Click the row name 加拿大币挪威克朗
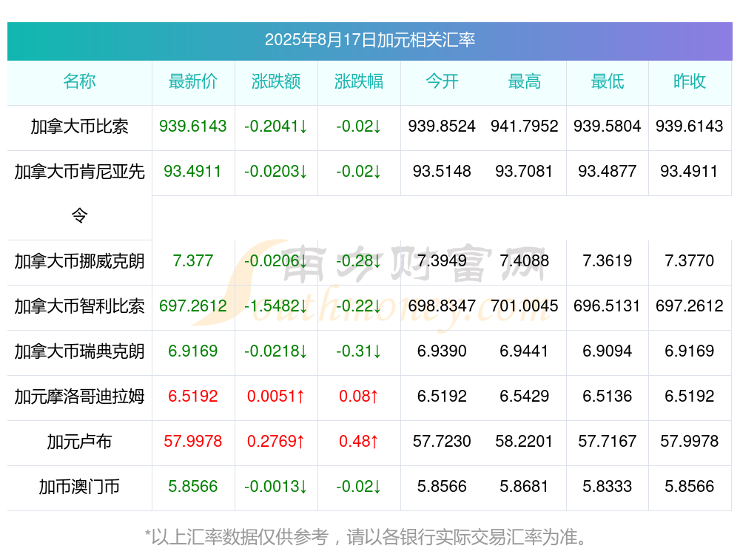 [79, 261]
